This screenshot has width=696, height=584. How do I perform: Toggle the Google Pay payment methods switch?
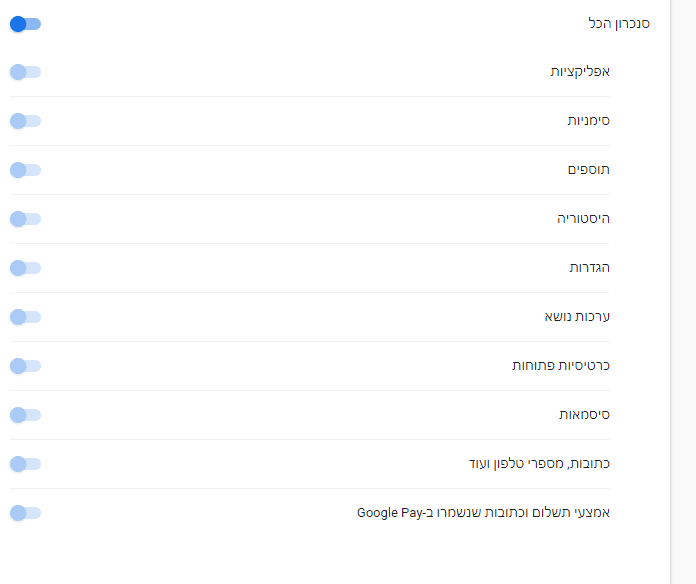25,513
